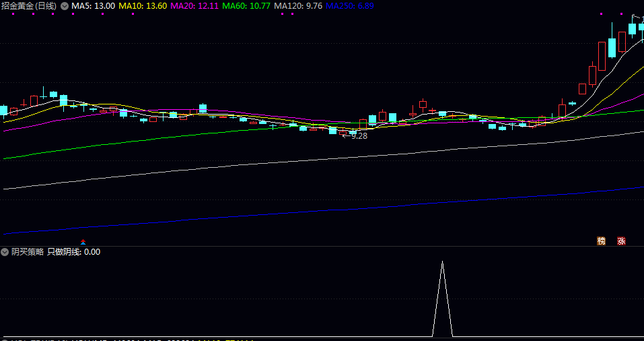
Task: Expand the 阴买策略 indicator dropdown arrow
Action: pyautogui.click(x=5, y=252)
